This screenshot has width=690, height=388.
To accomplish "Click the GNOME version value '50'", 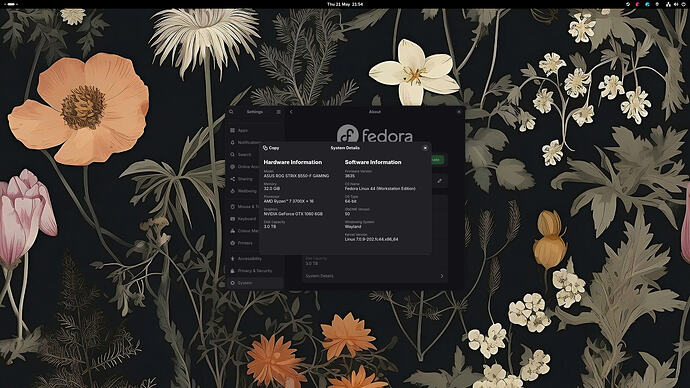I will (x=347, y=214).
